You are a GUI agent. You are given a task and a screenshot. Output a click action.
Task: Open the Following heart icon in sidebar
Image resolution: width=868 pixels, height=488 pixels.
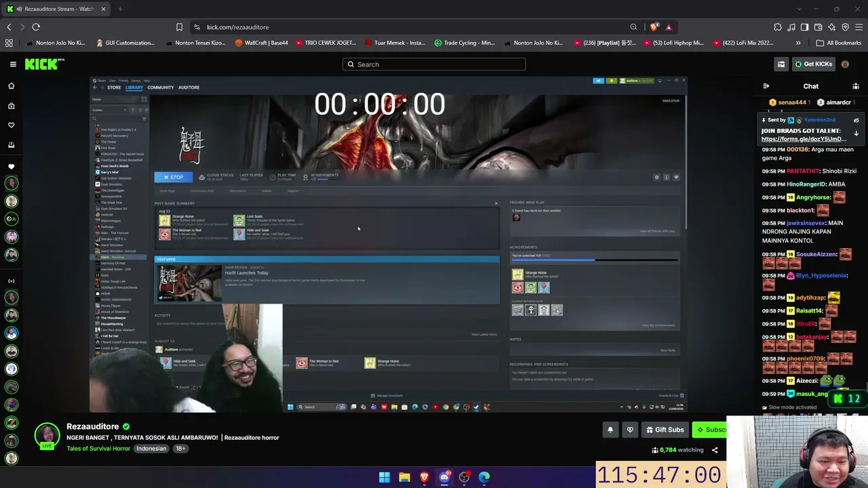tap(11, 125)
